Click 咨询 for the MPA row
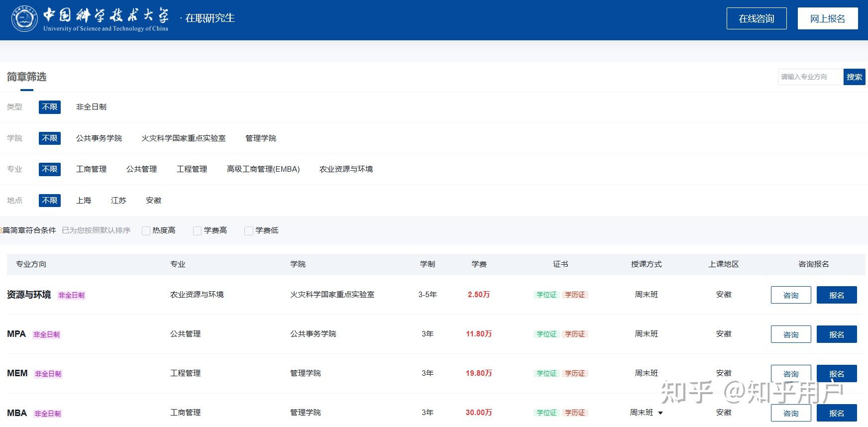The width and height of the screenshot is (868, 427). click(791, 334)
